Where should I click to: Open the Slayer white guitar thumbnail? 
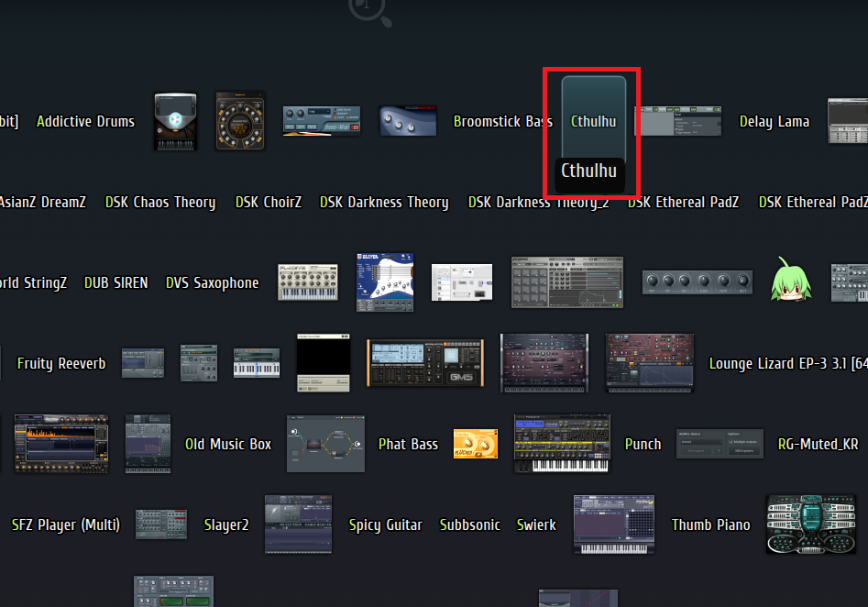pyautogui.click(x=385, y=282)
